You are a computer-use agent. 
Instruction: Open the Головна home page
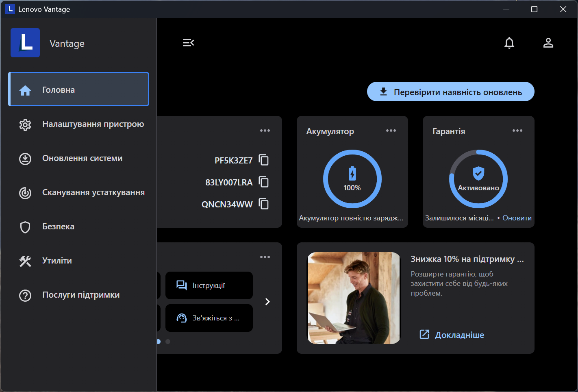78,89
